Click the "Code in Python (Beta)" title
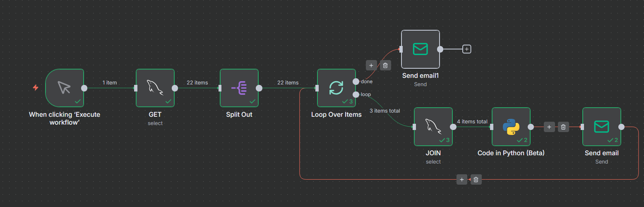Viewport: 644px width, 207px height. (511, 153)
